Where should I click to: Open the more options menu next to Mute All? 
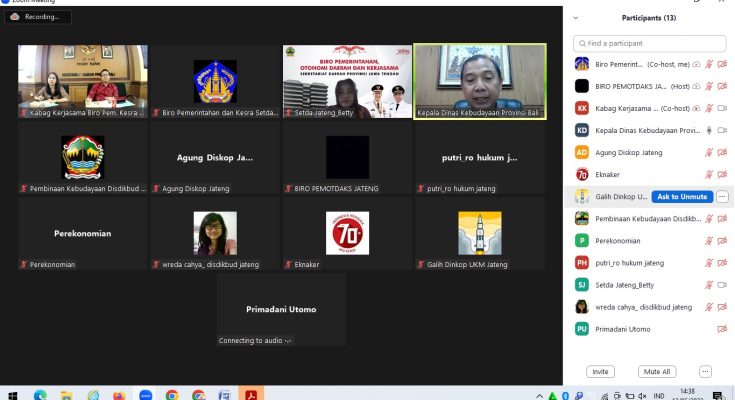[x=705, y=371]
